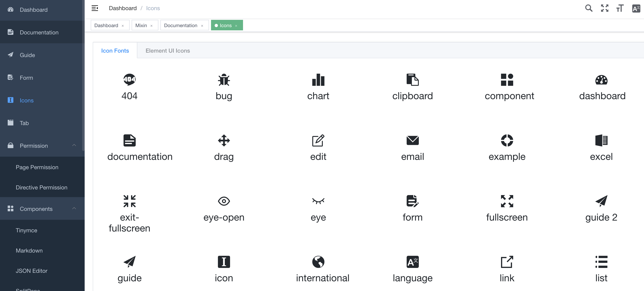Click the 404 icon in the gallery

(129, 80)
